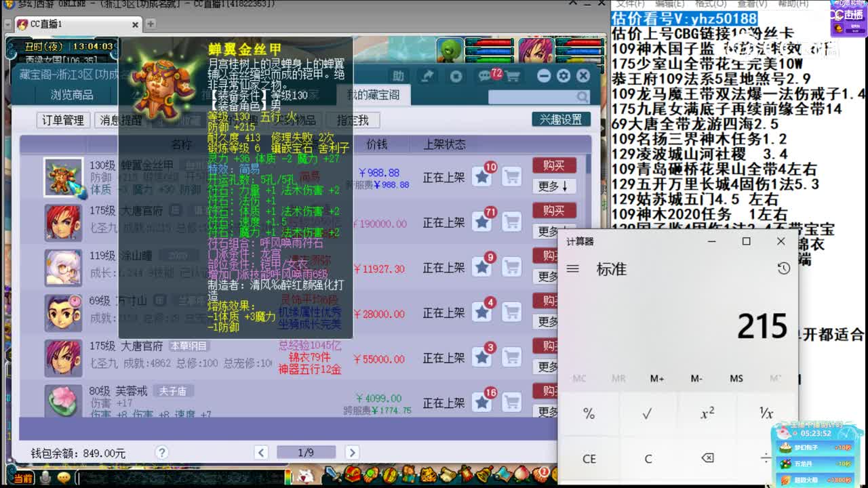The image size is (868, 488).
Task: Open 藏宝阁 settings gear icon
Action: click(563, 76)
